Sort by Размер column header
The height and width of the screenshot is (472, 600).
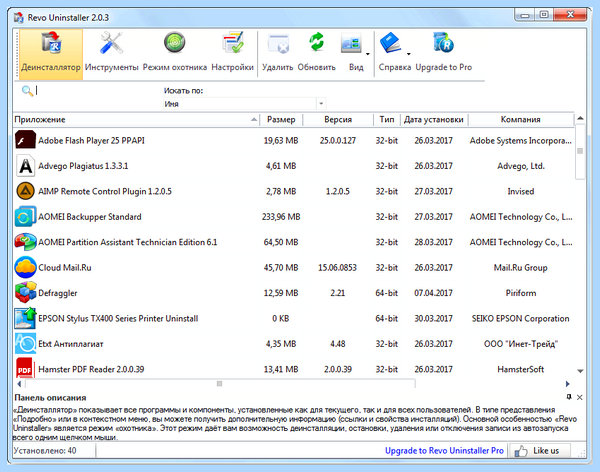click(x=281, y=119)
